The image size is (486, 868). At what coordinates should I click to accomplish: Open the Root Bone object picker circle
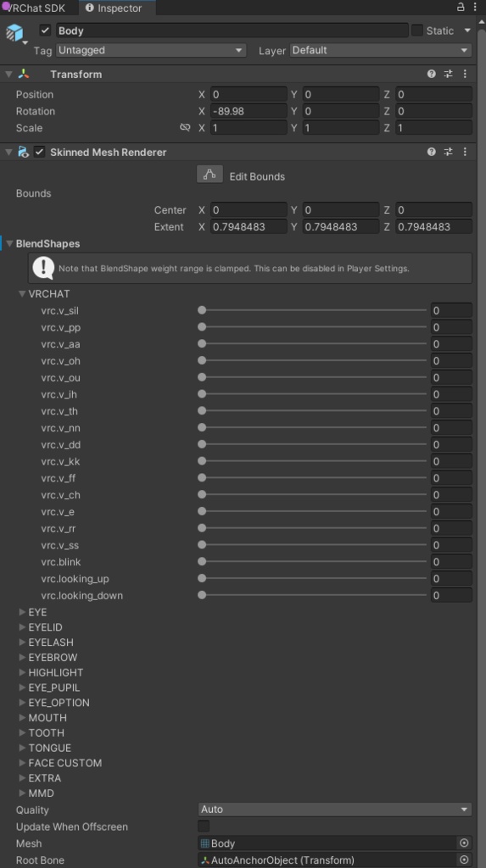(465, 860)
